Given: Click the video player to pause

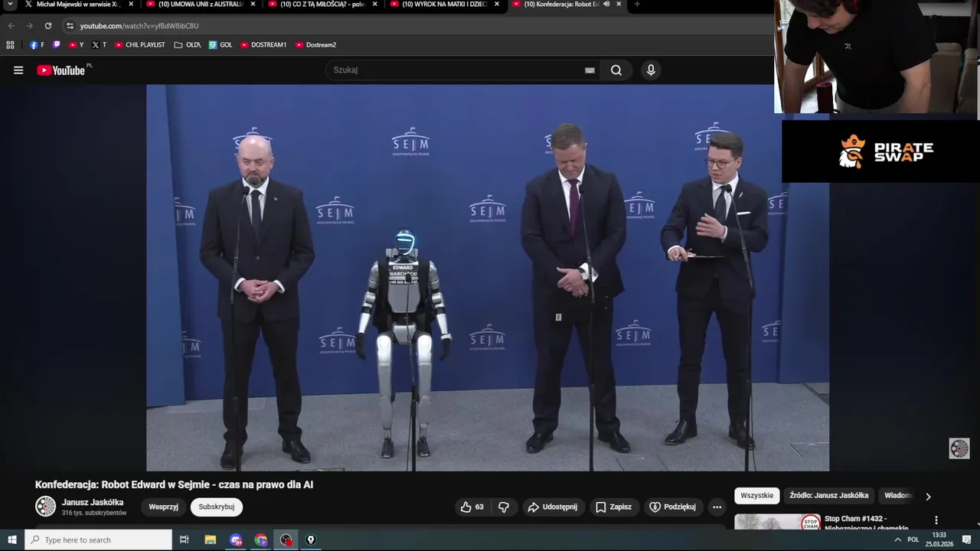Looking at the screenshot, I should pos(487,277).
